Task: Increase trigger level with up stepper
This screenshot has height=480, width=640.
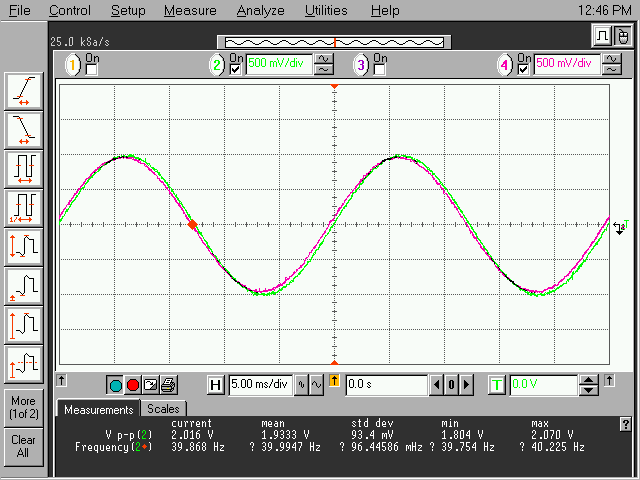Action: [x=588, y=380]
